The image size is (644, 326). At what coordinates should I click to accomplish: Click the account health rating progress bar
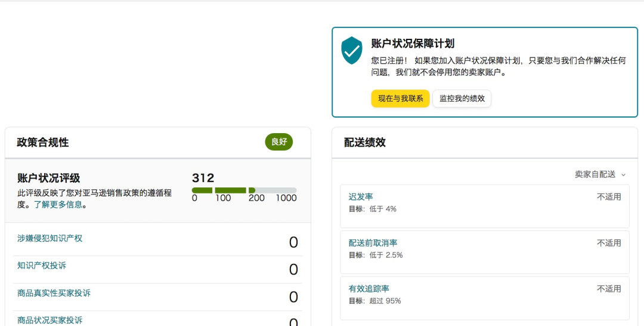coord(244,190)
